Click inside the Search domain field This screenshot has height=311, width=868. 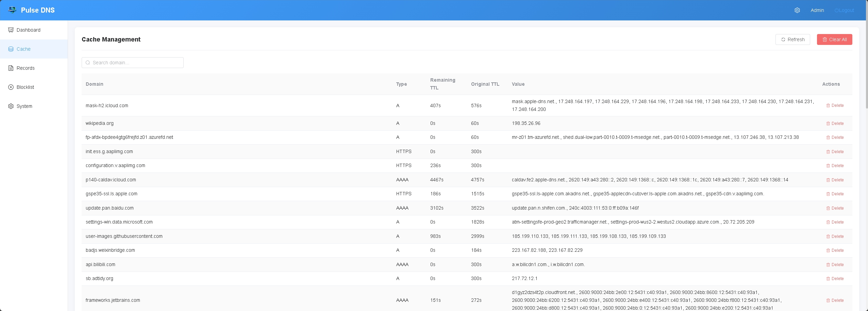tap(132, 63)
